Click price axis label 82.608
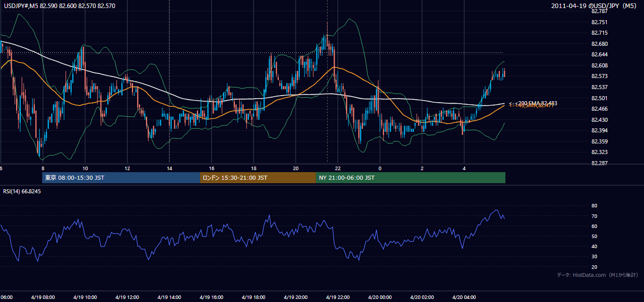The height and width of the screenshot is (302, 644). coord(599,65)
